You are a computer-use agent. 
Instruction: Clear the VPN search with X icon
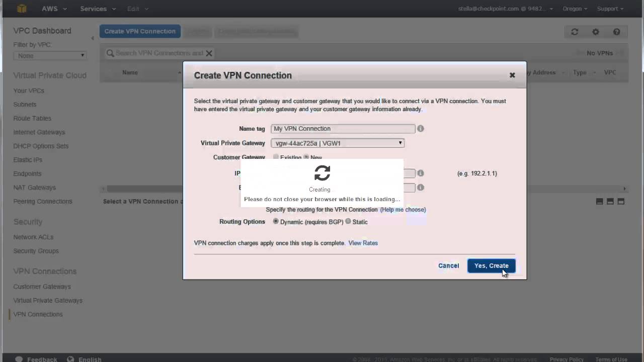[209, 53]
